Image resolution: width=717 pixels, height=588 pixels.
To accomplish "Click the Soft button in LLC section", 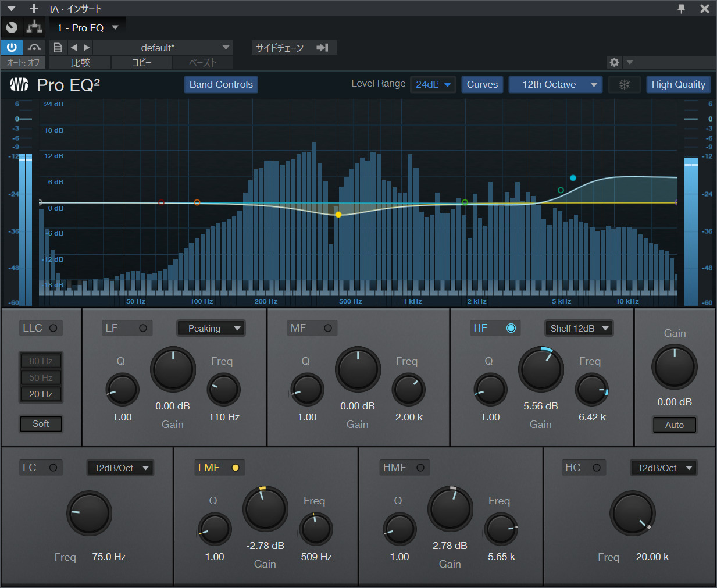I will [x=41, y=424].
